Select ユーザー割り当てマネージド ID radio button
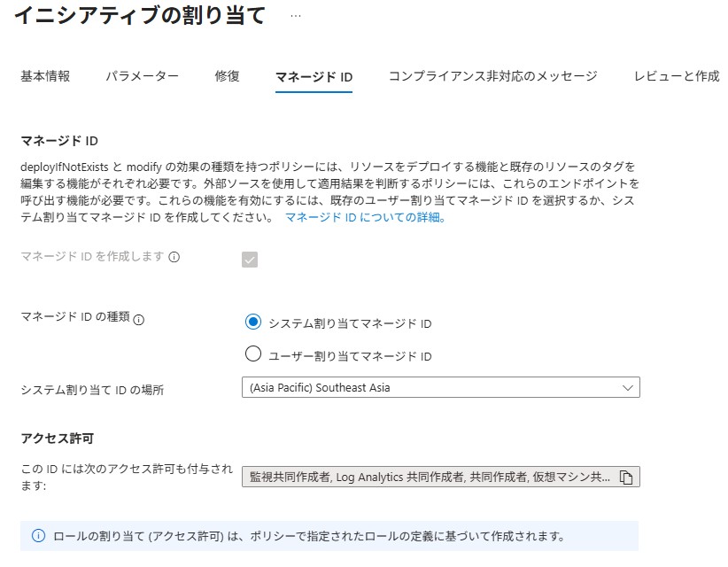 click(253, 355)
